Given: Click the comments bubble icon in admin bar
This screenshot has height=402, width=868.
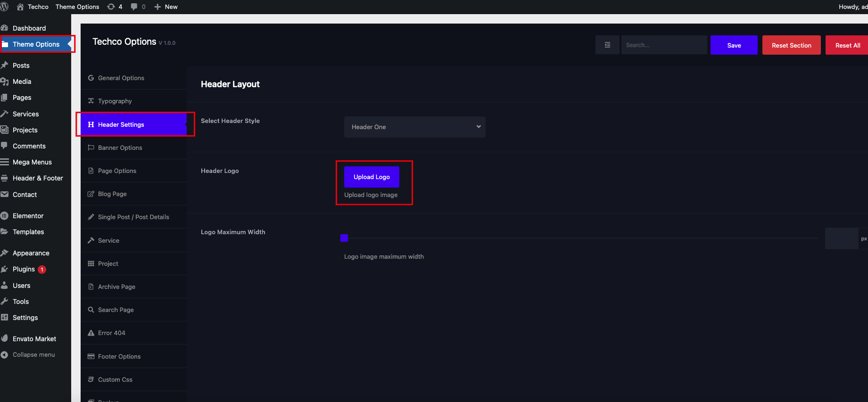Looking at the screenshot, I should (138, 7).
